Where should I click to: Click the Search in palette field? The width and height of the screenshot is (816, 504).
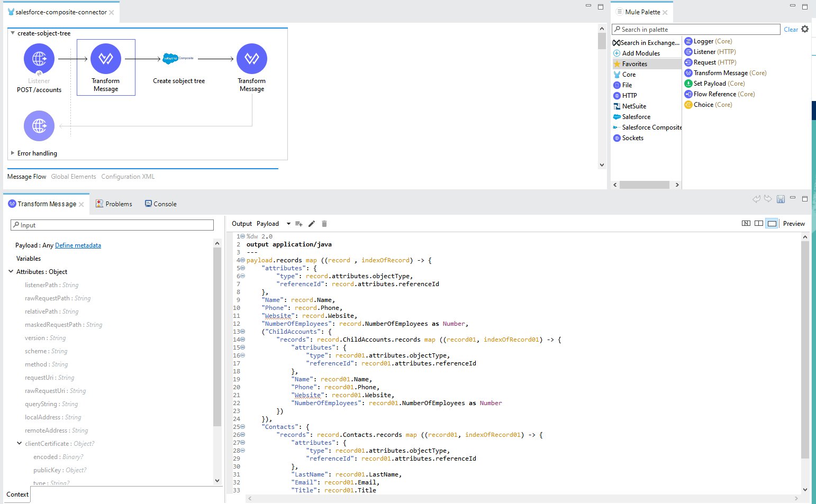(696, 30)
